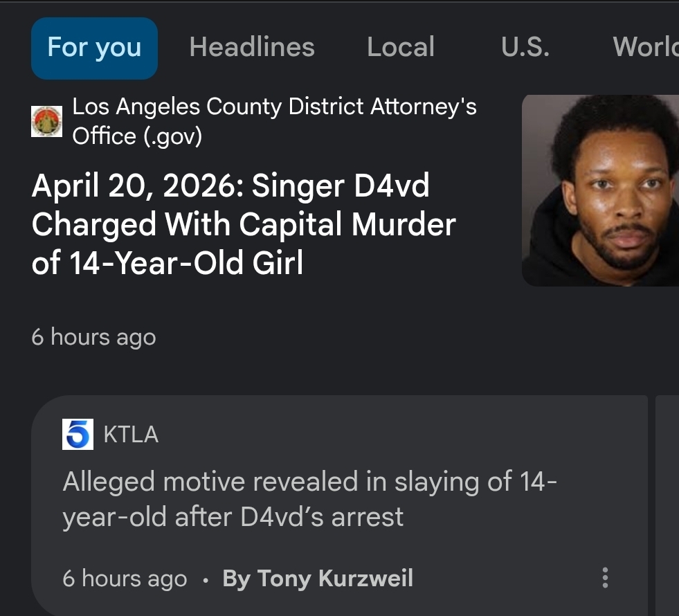Open the KTLA story's three-dot options menu
679x616 pixels.
[605, 577]
